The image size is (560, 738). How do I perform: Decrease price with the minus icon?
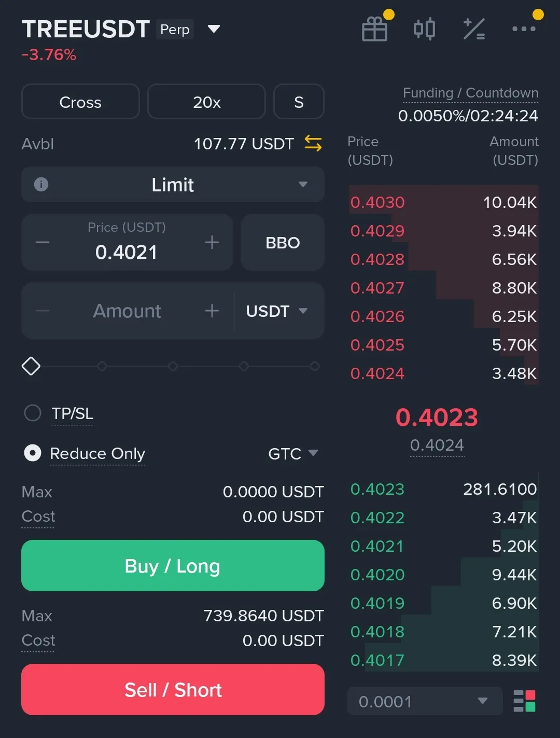pyautogui.click(x=43, y=242)
